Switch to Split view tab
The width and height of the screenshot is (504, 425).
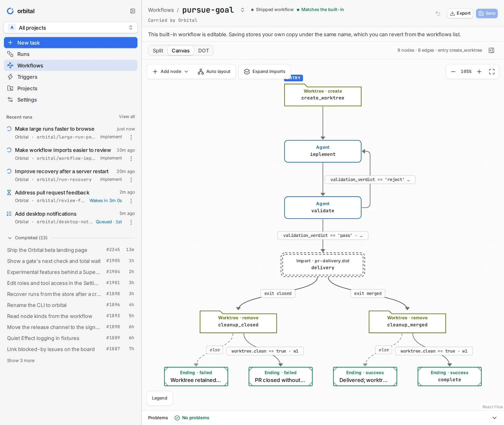(x=158, y=51)
